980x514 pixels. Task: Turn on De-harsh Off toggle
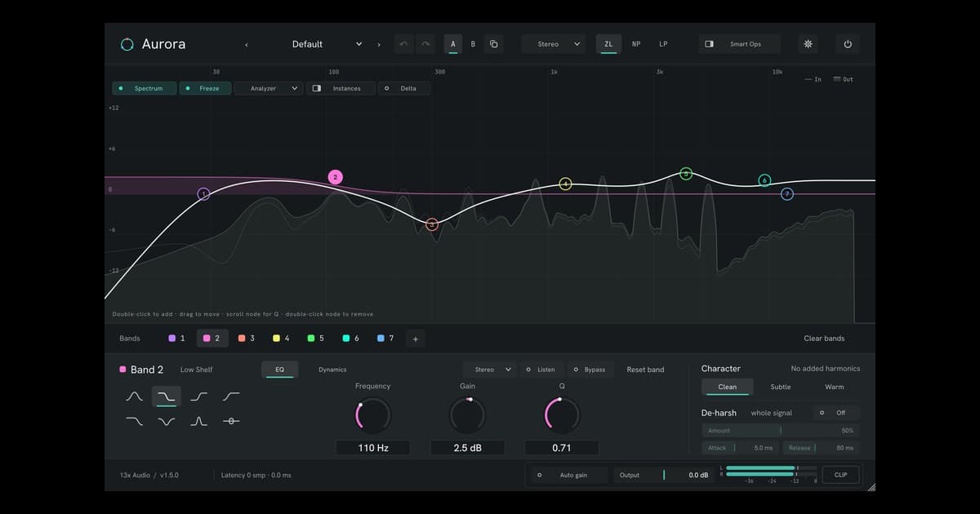pos(836,413)
